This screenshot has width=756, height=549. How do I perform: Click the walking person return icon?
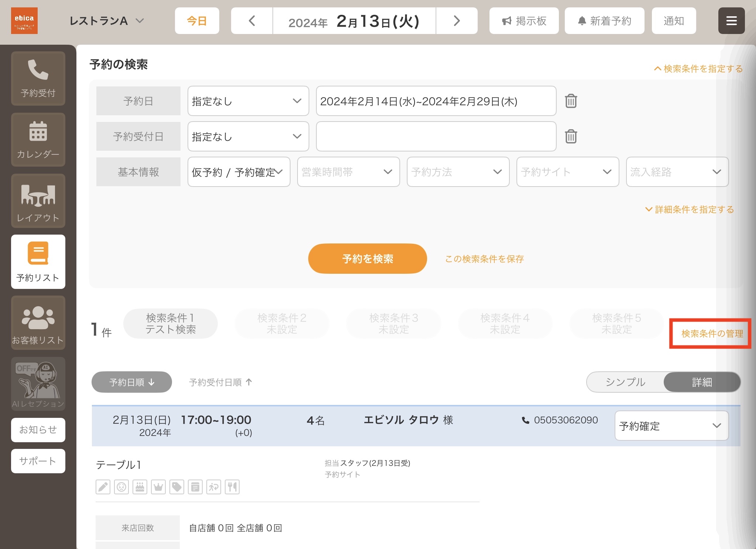click(214, 487)
